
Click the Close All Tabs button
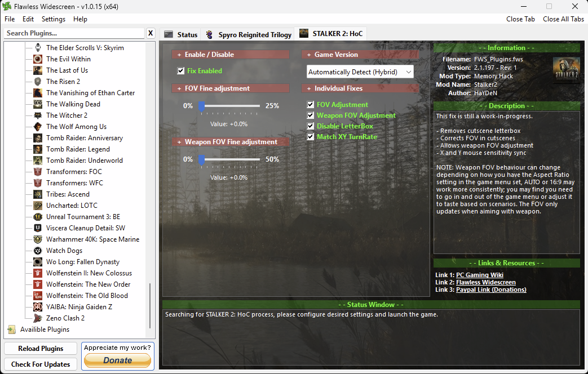point(563,19)
